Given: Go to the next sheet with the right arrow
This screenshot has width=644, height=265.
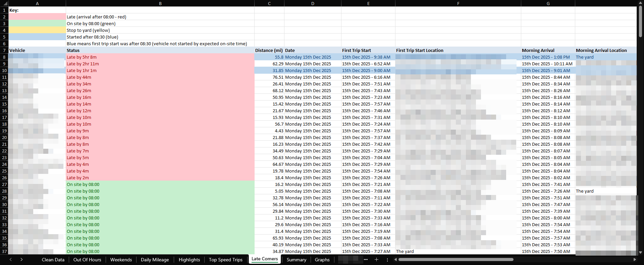Looking at the screenshot, I should point(21,260).
